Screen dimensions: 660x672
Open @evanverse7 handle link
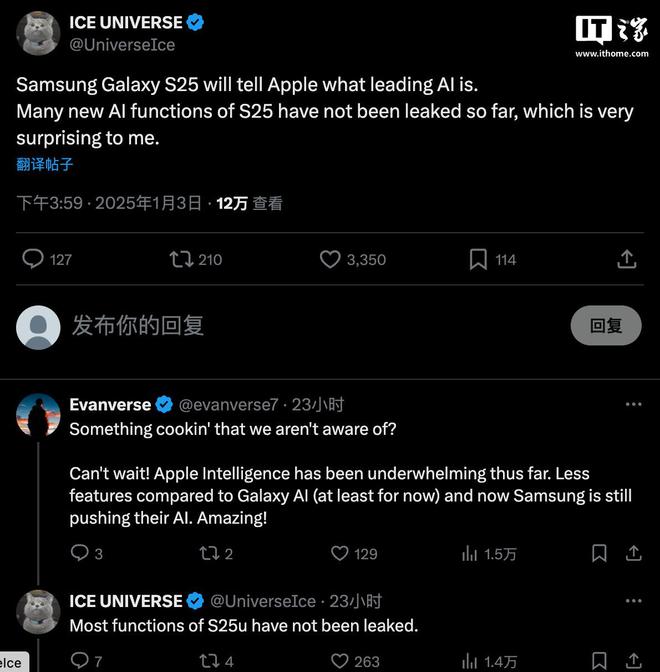point(228,405)
